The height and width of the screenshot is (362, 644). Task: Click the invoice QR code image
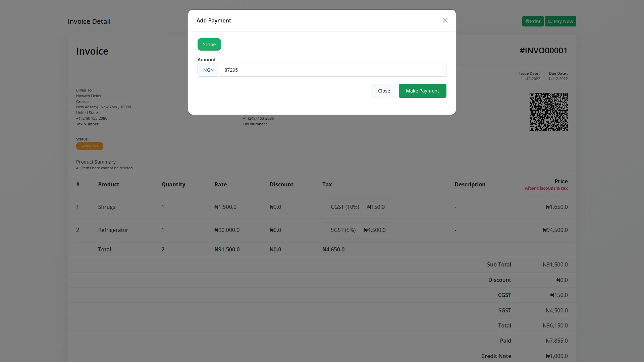pyautogui.click(x=548, y=112)
